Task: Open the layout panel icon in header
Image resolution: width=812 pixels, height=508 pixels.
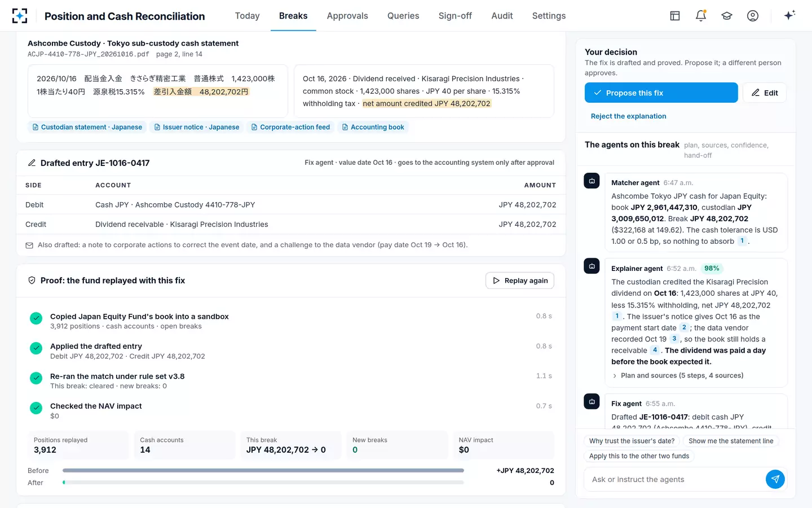Action: click(675, 16)
